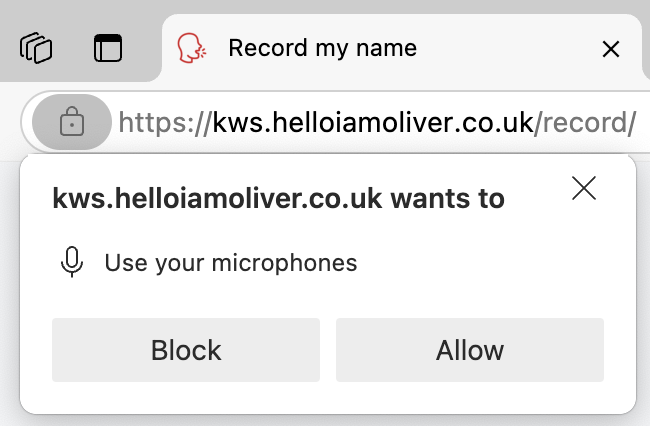The height and width of the screenshot is (426, 650).
Task: Click blank space right of the URL text
Action: coord(643,123)
